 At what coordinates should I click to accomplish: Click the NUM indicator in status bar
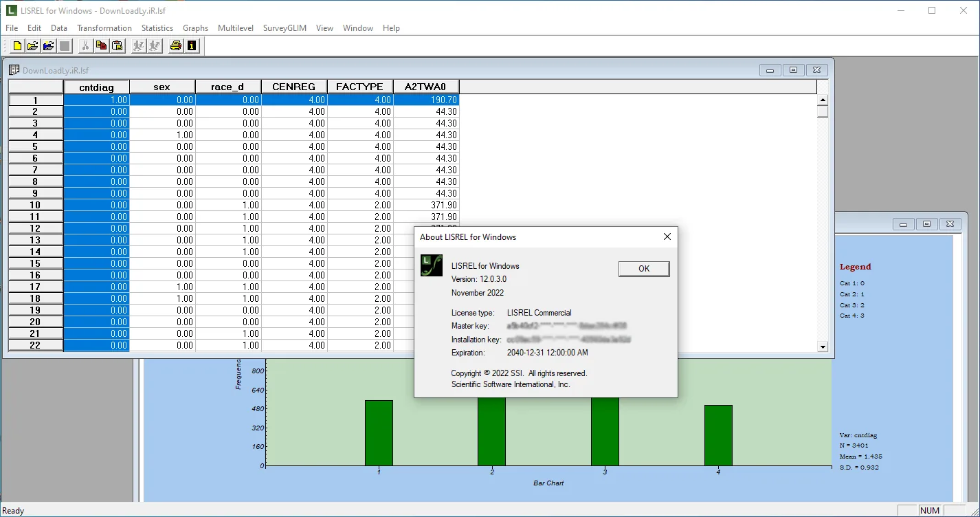(930, 510)
